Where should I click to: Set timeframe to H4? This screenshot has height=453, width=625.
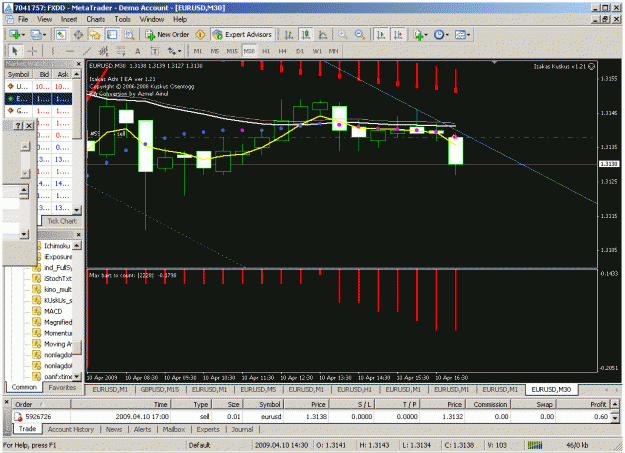[x=283, y=51]
